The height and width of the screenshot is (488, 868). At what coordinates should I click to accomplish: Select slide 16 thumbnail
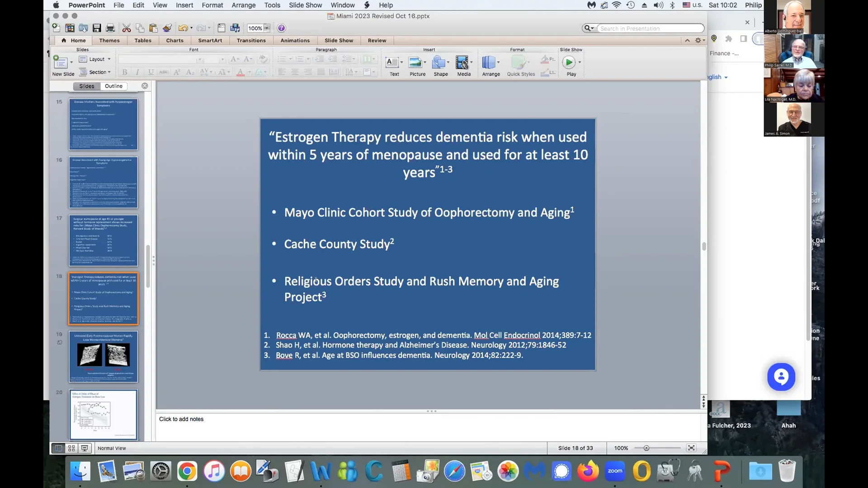point(103,183)
